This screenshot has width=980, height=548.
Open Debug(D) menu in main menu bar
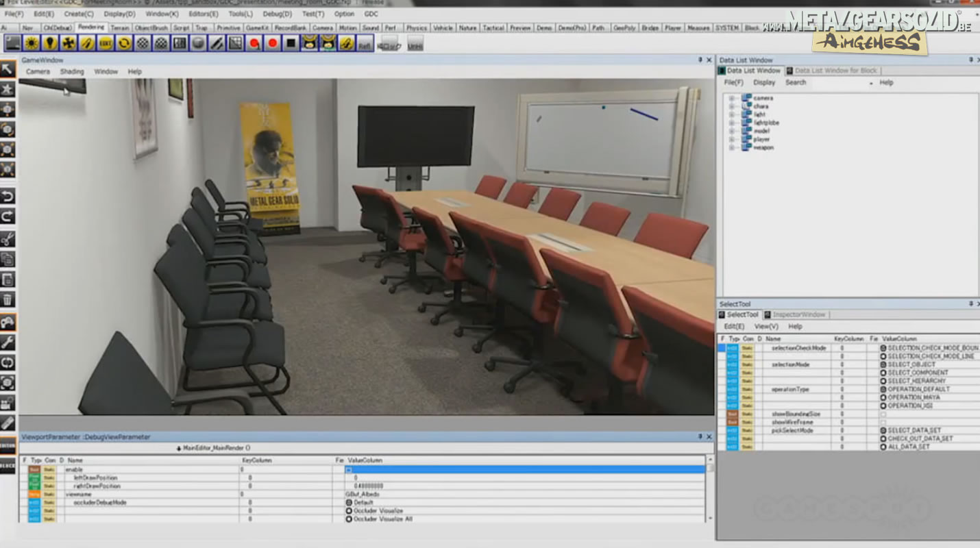tap(277, 14)
